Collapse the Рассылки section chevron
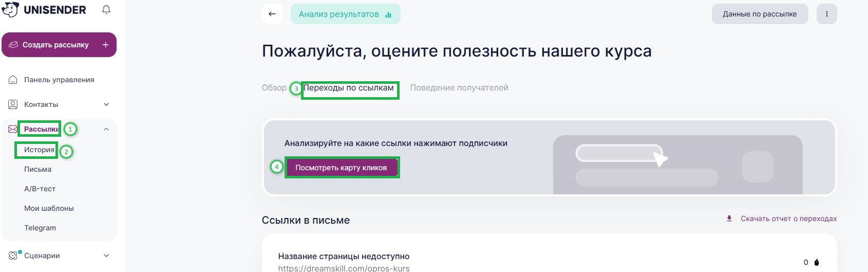The width and height of the screenshot is (868, 272). 106,129
